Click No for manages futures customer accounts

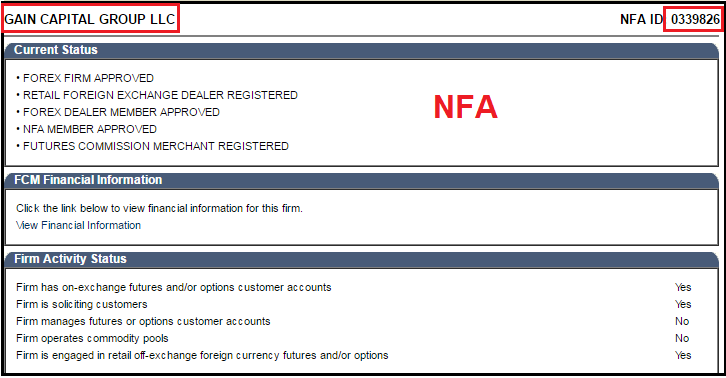point(682,321)
